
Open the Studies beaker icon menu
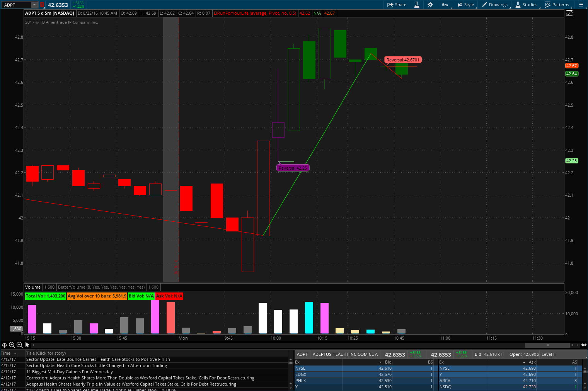(526, 5)
